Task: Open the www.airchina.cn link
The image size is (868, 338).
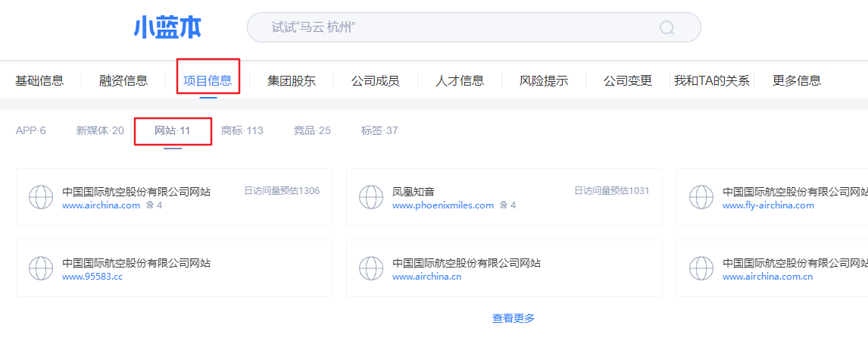Action: click(426, 277)
